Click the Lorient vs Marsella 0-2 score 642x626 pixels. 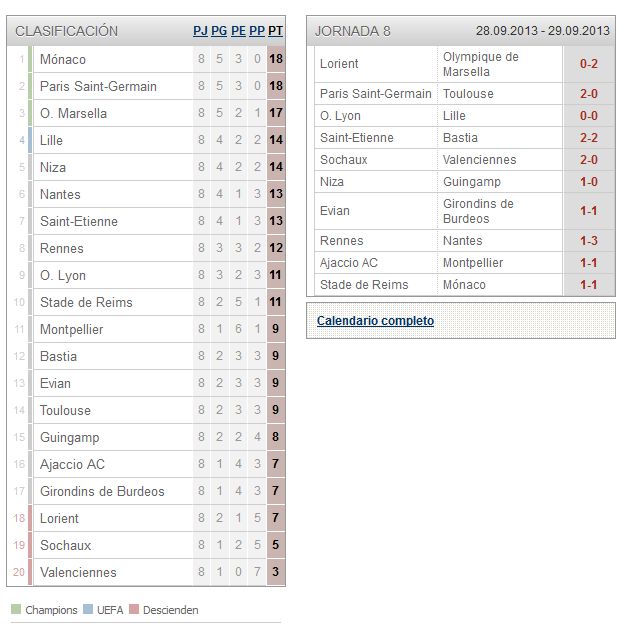click(589, 64)
